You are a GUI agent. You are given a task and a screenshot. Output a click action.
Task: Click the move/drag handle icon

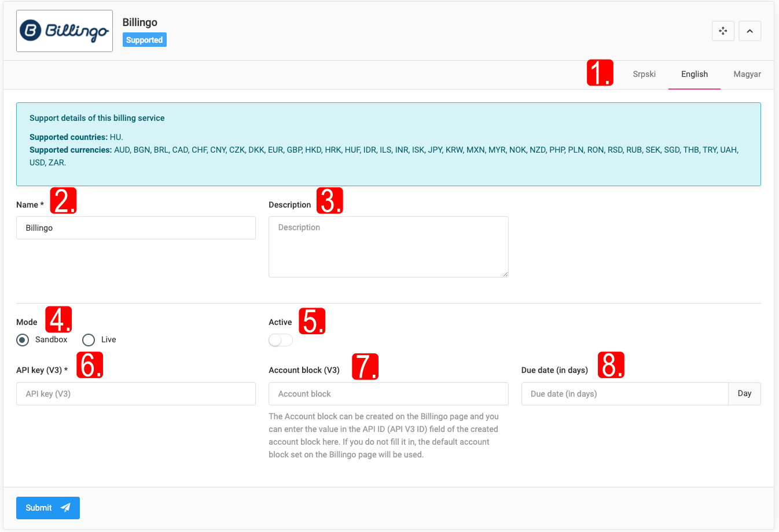(723, 31)
